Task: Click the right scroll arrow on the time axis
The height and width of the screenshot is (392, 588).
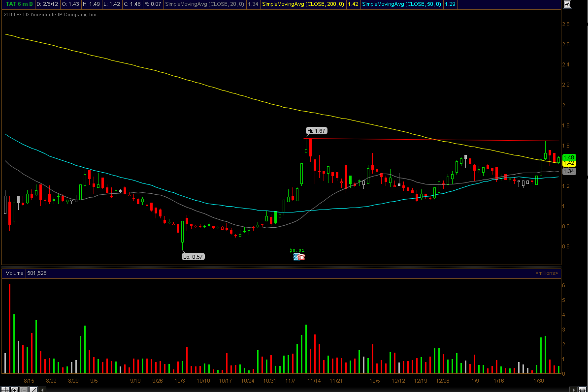Action: [x=573, y=390]
